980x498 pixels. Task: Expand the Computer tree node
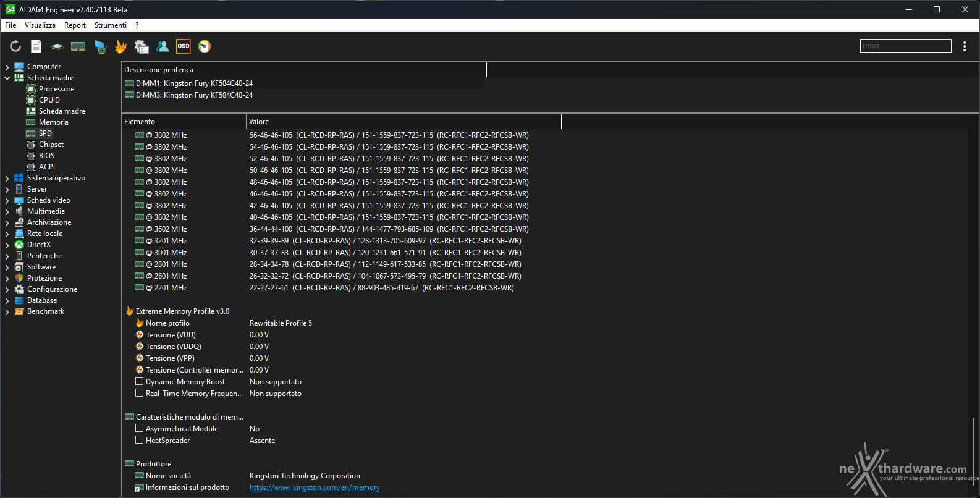click(x=7, y=67)
